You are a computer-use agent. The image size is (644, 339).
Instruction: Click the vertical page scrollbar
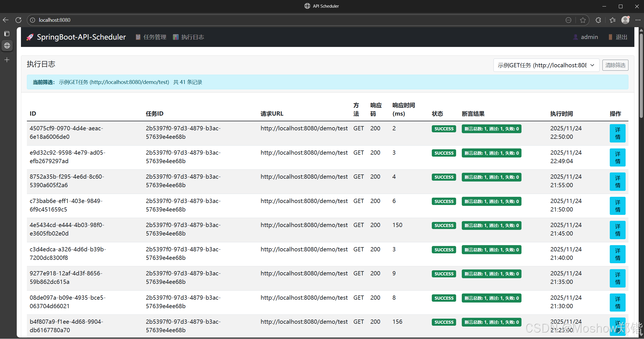(x=641, y=75)
